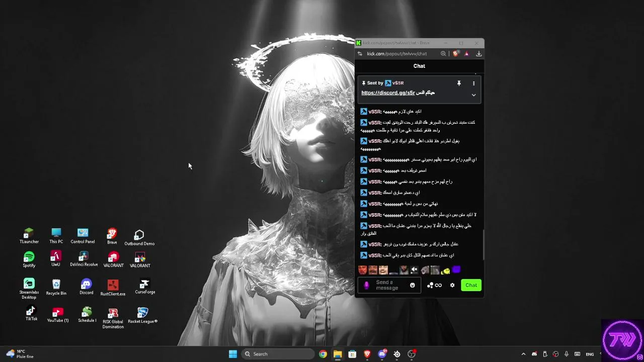Screen dimensions: 644x362
Task: Open Brave downloads icon
Action: (478, 53)
